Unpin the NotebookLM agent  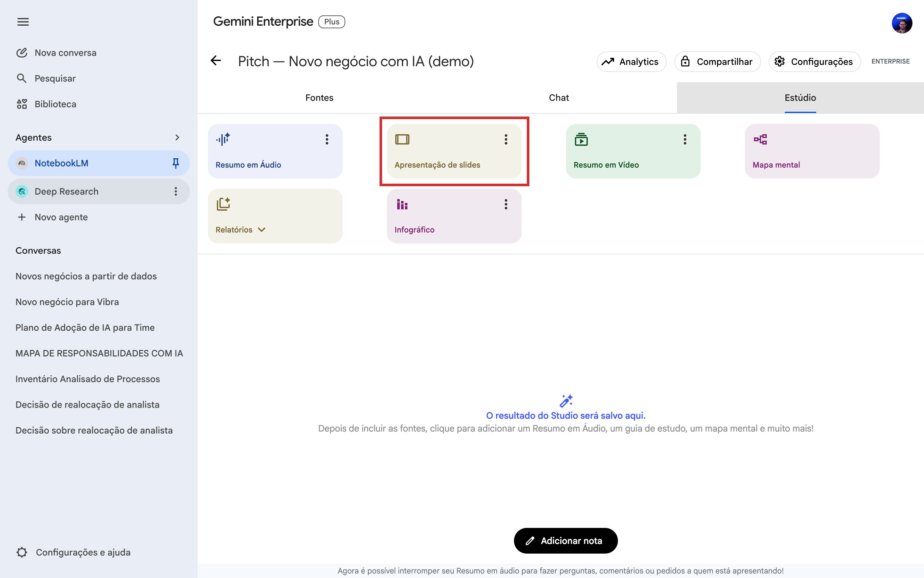(175, 163)
